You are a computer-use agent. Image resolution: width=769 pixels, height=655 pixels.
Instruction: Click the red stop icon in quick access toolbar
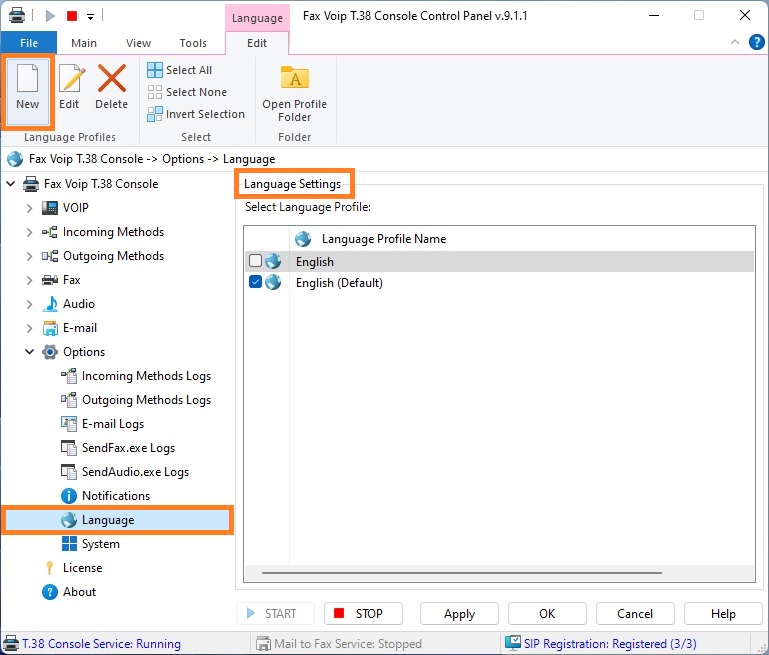point(72,16)
